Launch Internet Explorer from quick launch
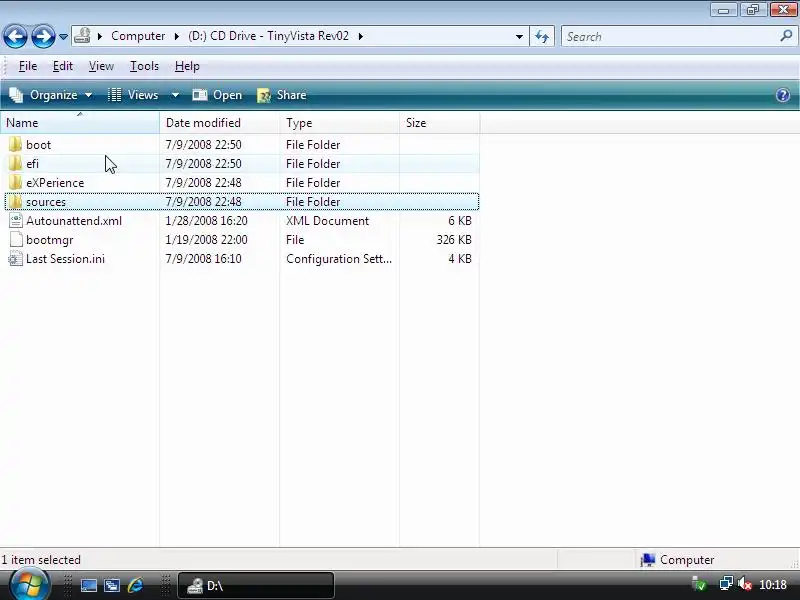Screen dimensions: 800x600 [135, 585]
